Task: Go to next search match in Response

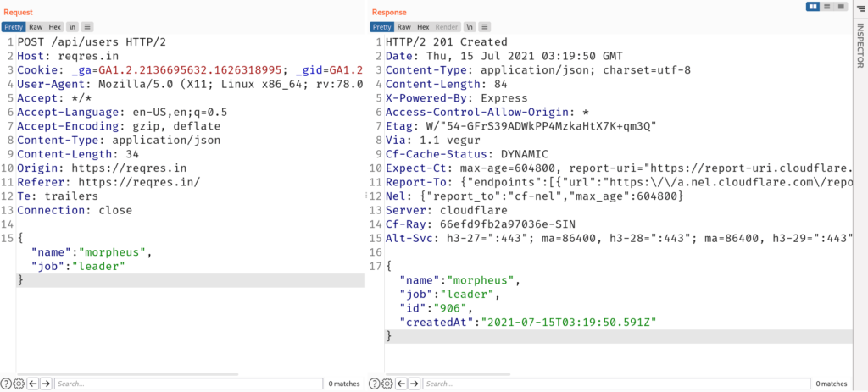Action: point(415,384)
